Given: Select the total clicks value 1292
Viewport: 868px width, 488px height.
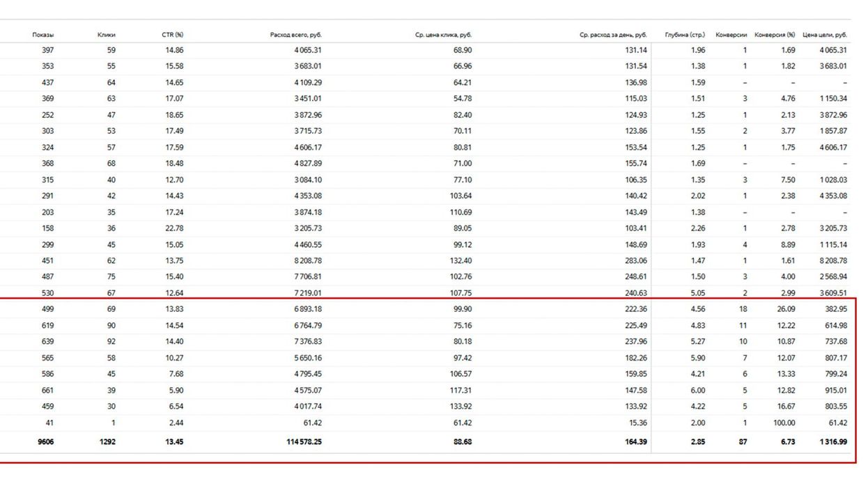Looking at the screenshot, I should (x=104, y=441).
